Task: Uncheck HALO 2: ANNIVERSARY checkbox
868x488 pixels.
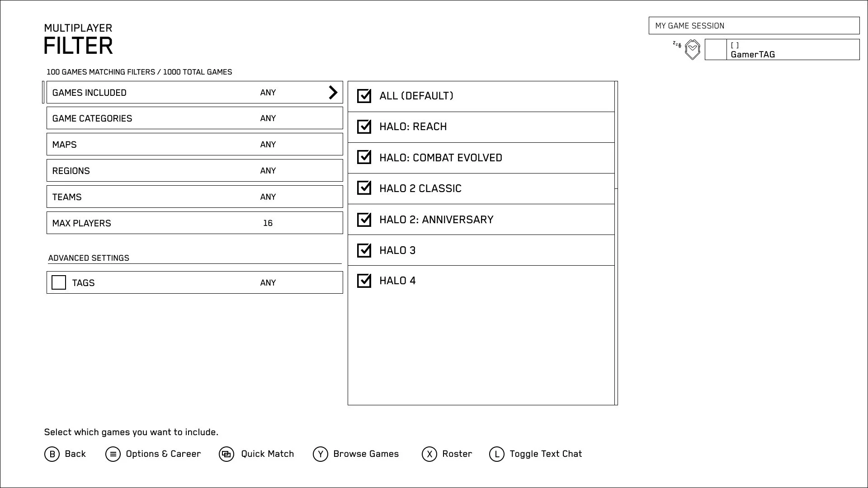Action: coord(364,220)
